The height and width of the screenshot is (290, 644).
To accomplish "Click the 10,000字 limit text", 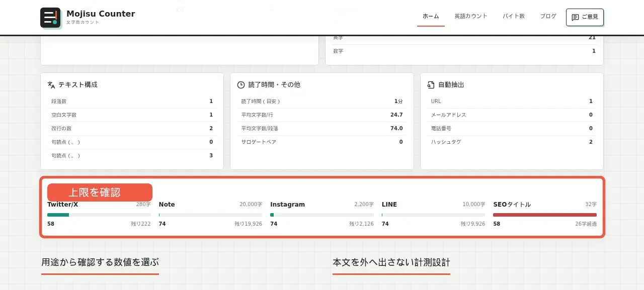I will [x=474, y=205].
